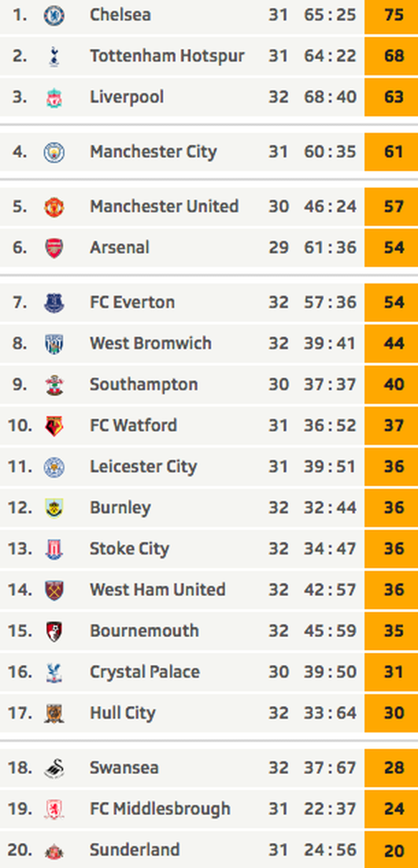Open West Ham United team page

pyautogui.click(x=158, y=590)
